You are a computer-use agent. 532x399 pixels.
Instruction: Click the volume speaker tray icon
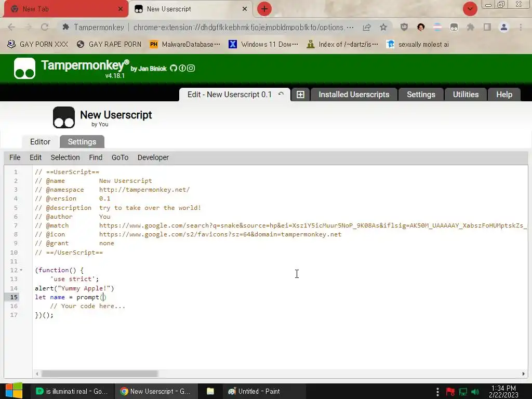pyautogui.click(x=475, y=392)
